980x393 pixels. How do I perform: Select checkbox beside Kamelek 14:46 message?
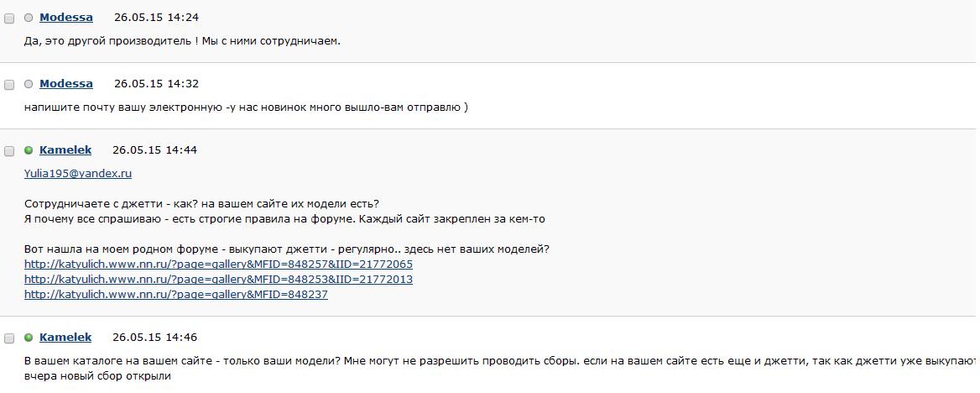click(9, 338)
